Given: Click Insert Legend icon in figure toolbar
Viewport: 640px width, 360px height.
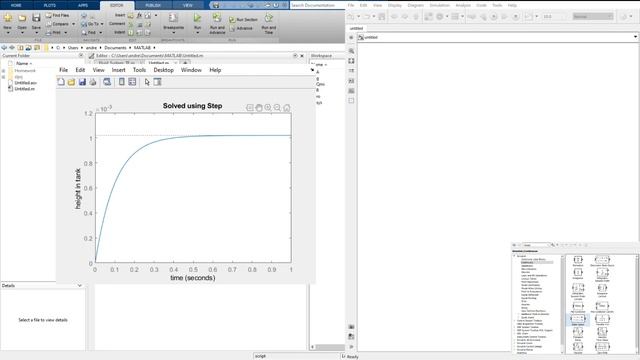Looking at the screenshot, I should tap(132, 82).
